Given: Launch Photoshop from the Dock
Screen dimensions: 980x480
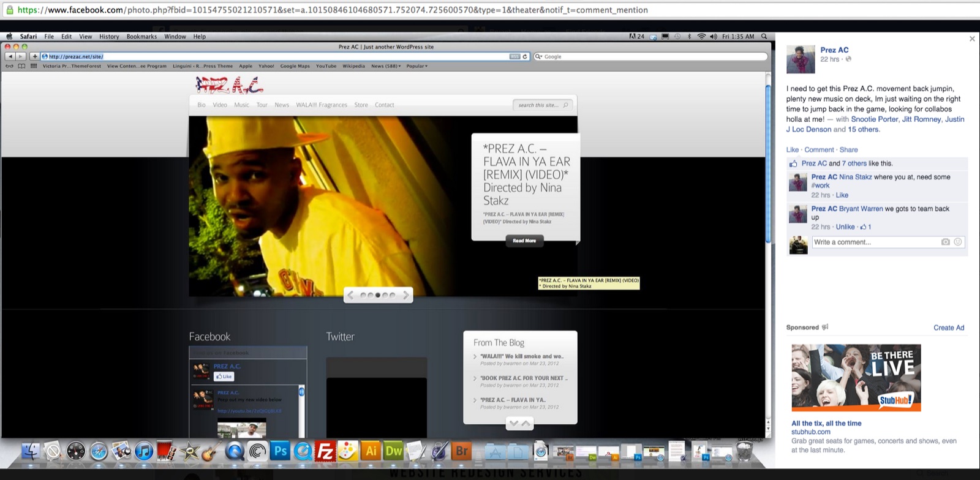Looking at the screenshot, I should point(281,451).
